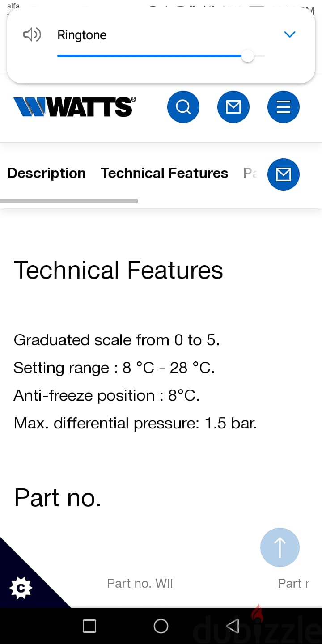Mute ringtone via the speaker icon
322x644 pixels.
point(32,35)
